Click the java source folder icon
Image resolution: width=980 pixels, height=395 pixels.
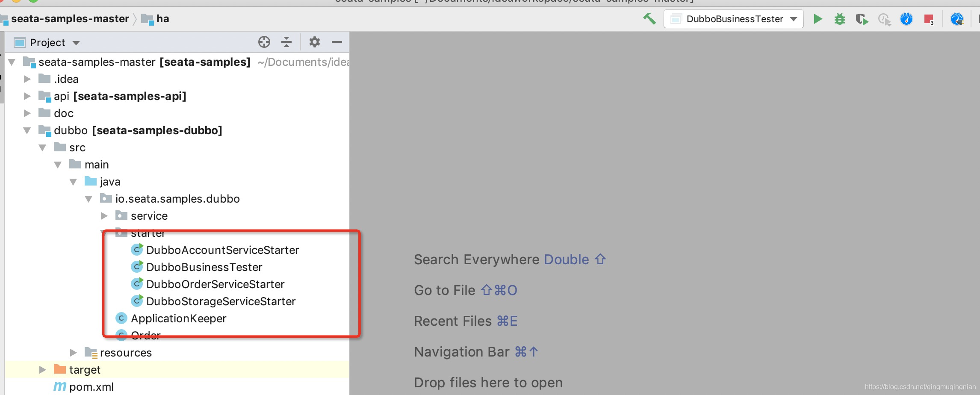click(91, 181)
